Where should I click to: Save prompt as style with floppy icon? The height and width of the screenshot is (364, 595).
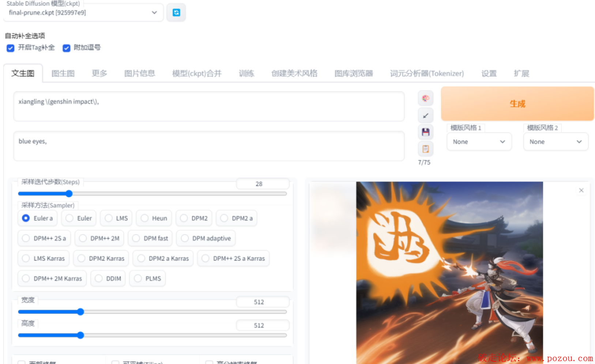coord(426,132)
